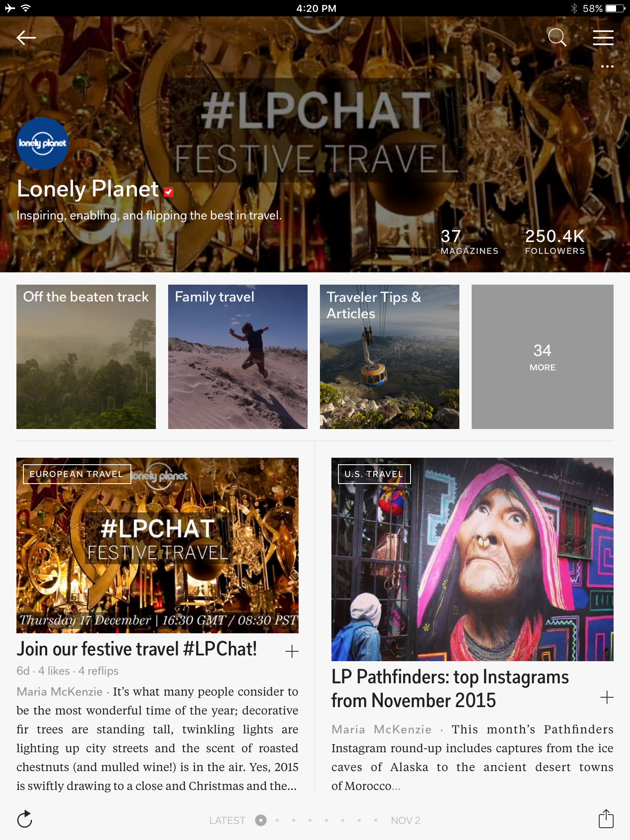
Task: Tap the share icon at bottom right
Action: tap(606, 819)
